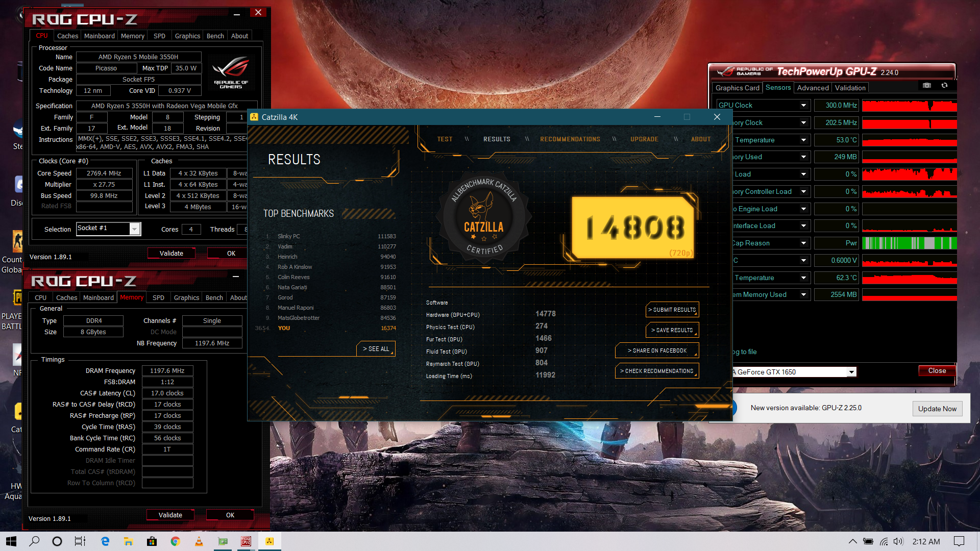Image resolution: width=980 pixels, height=551 pixels.
Task: Select Slinky PC in top benchmarks list
Action: [x=330, y=236]
